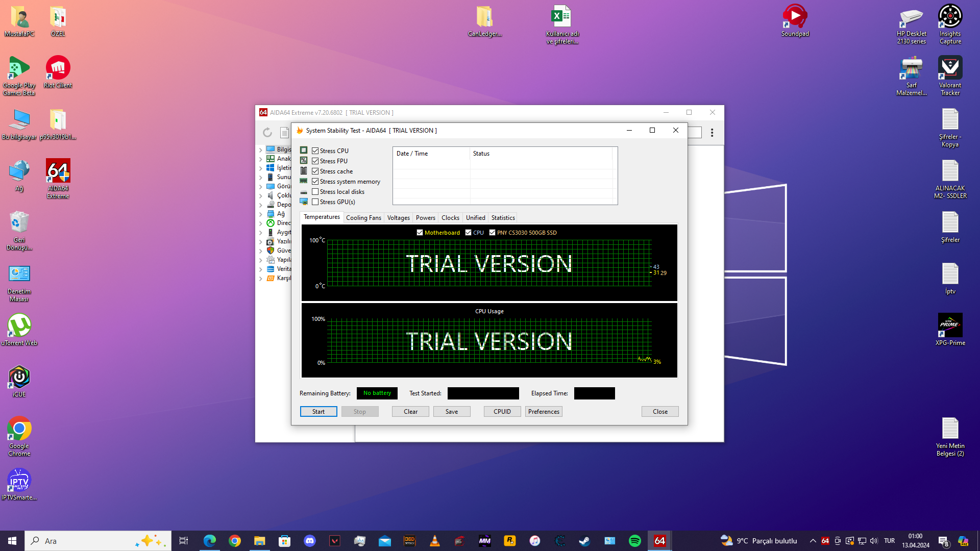Click the AIDA64 taskbar button
980x551 pixels.
pyautogui.click(x=659, y=541)
